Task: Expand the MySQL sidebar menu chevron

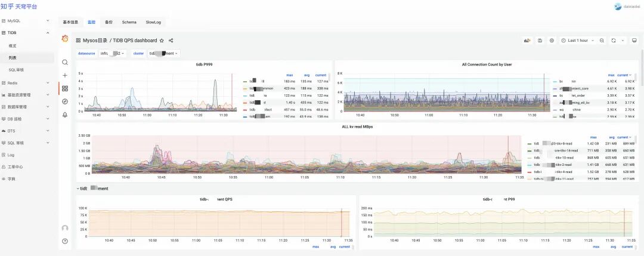Action: [x=48, y=20]
